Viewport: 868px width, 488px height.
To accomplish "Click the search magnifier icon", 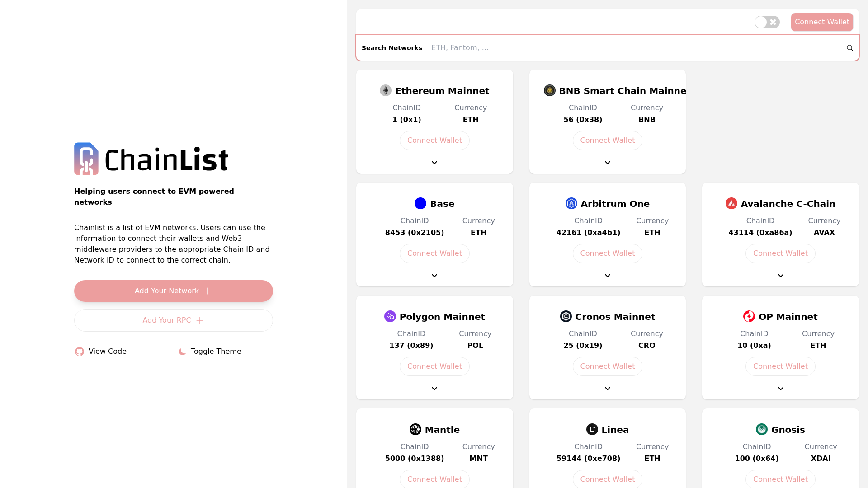I will click(x=850, y=48).
